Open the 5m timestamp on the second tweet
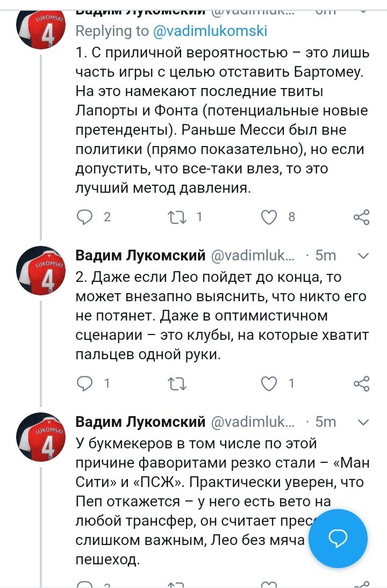Image resolution: width=387 pixels, height=588 pixels. [326, 256]
